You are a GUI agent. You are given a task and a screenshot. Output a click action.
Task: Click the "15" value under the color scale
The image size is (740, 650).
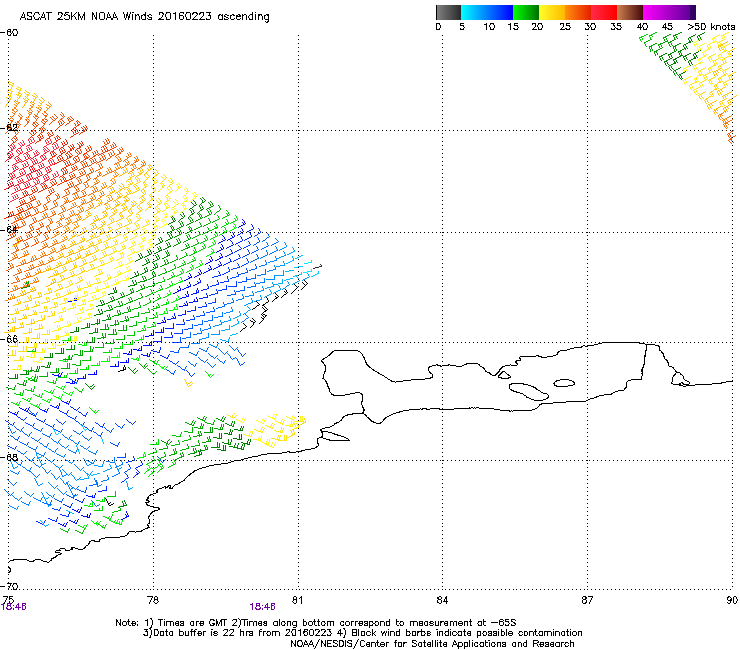click(513, 27)
